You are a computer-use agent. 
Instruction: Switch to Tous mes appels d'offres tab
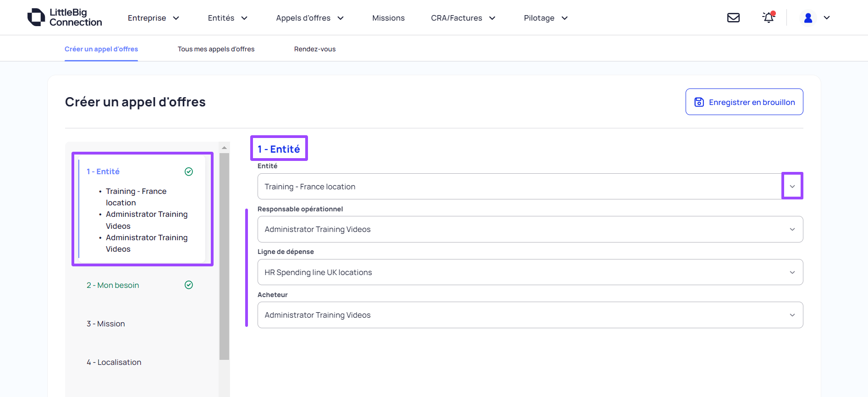click(216, 49)
